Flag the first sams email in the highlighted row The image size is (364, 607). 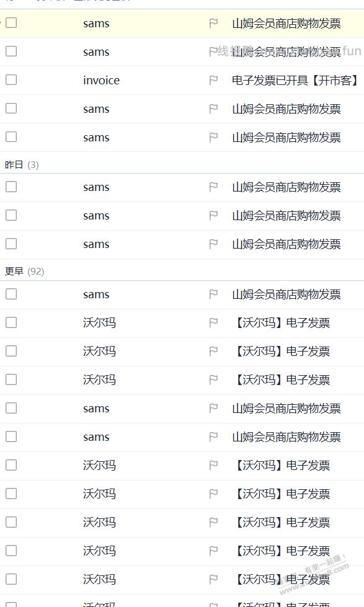click(213, 23)
